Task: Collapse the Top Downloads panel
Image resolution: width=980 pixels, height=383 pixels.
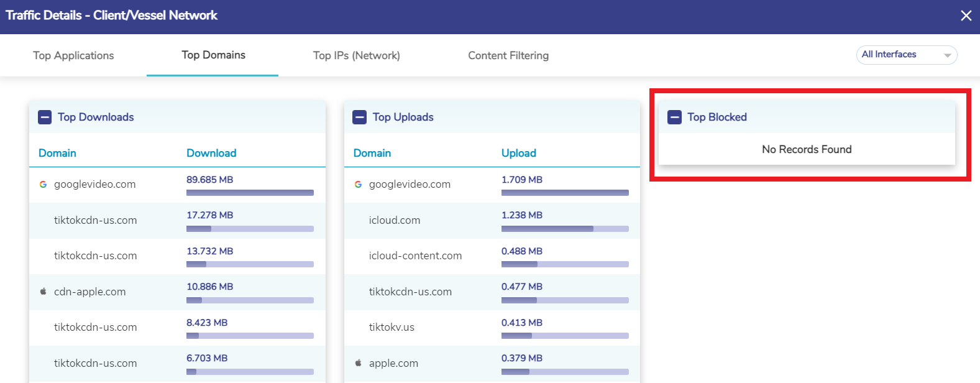Action: pyautogui.click(x=45, y=117)
